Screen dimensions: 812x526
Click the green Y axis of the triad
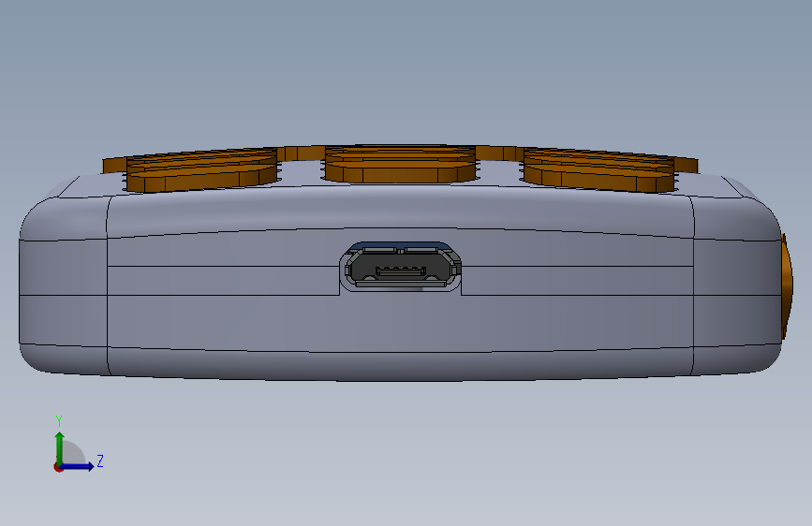coord(60,447)
